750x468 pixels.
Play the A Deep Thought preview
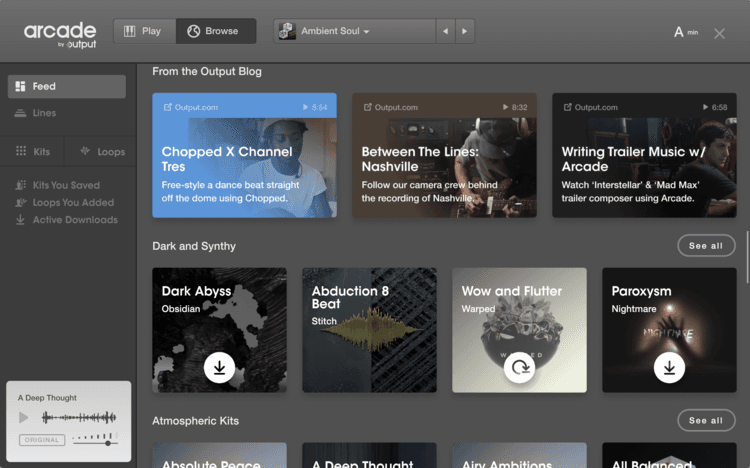coord(23,418)
